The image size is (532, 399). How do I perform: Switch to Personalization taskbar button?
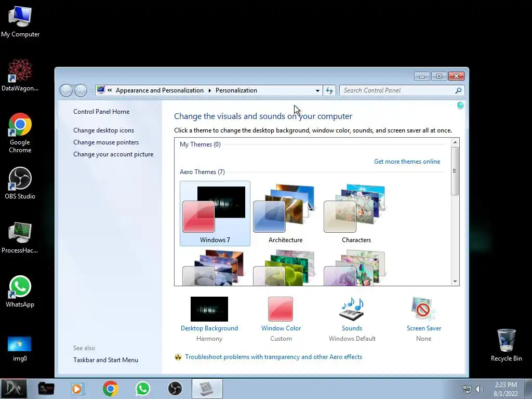[x=207, y=389]
